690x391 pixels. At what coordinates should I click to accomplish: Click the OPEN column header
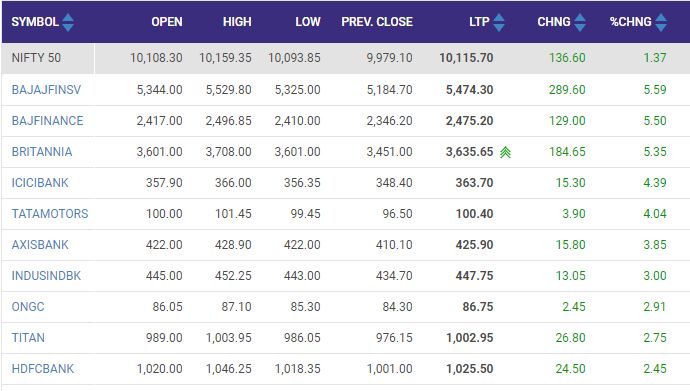[167, 22]
